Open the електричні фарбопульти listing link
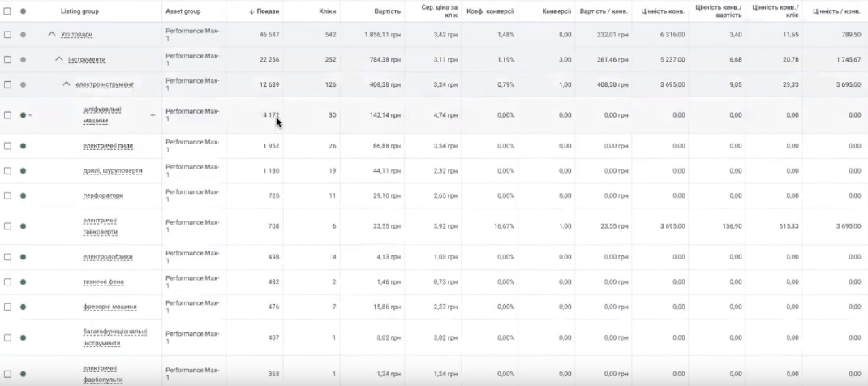 coord(100,373)
